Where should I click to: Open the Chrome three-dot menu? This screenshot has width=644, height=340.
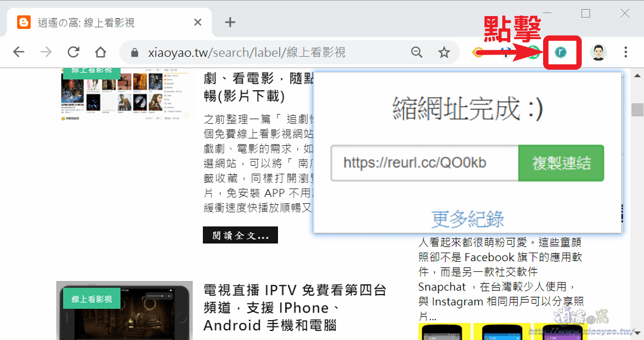click(x=625, y=52)
